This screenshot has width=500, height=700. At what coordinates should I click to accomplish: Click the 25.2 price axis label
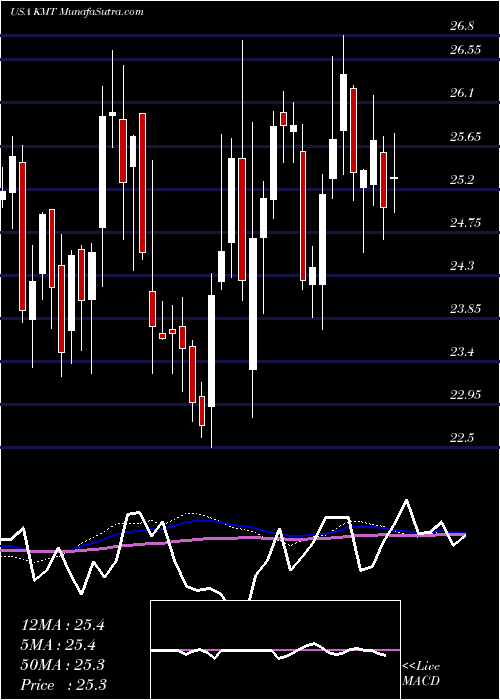click(x=464, y=180)
